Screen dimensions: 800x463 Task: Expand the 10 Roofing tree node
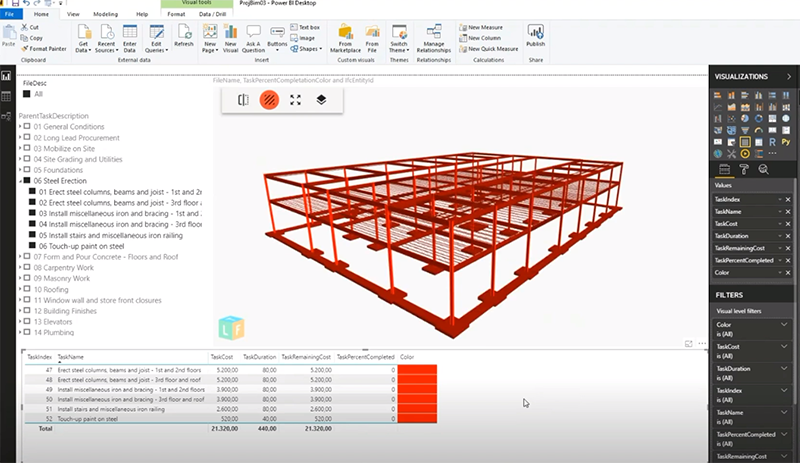coord(21,289)
